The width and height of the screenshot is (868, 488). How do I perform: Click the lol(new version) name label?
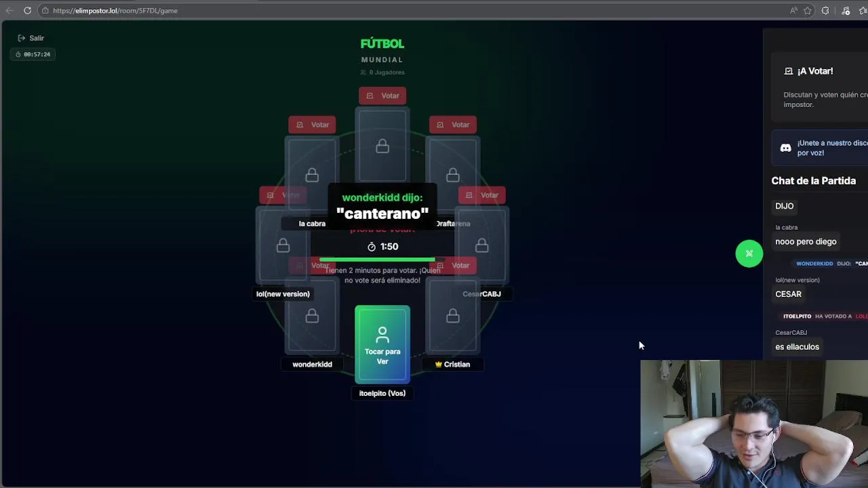coord(283,294)
